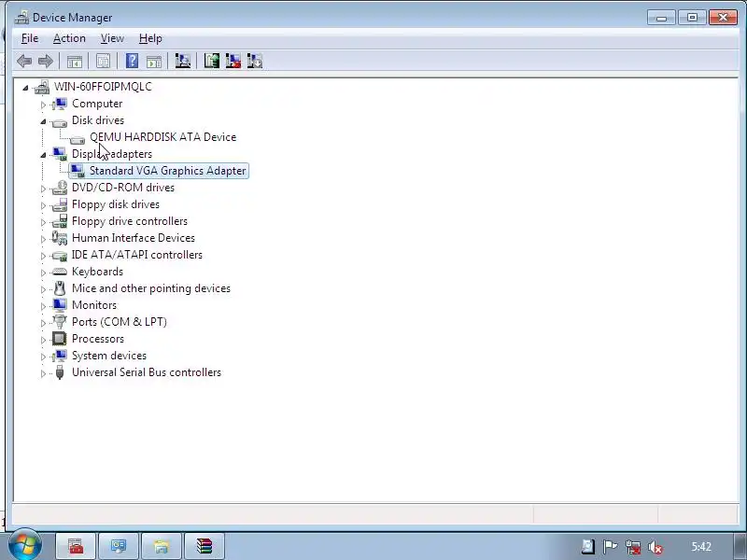747x560 pixels.
Task: Expand the Monitors category
Action: 43,306
